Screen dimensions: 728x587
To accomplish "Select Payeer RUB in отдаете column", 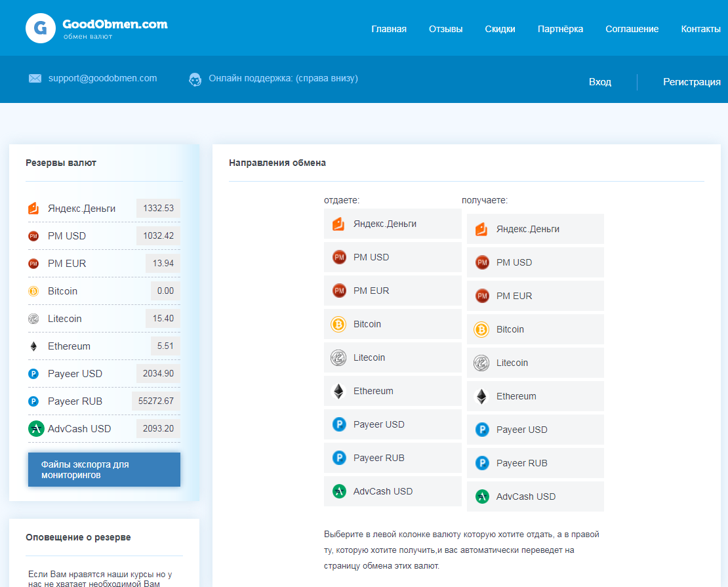I will [393, 458].
